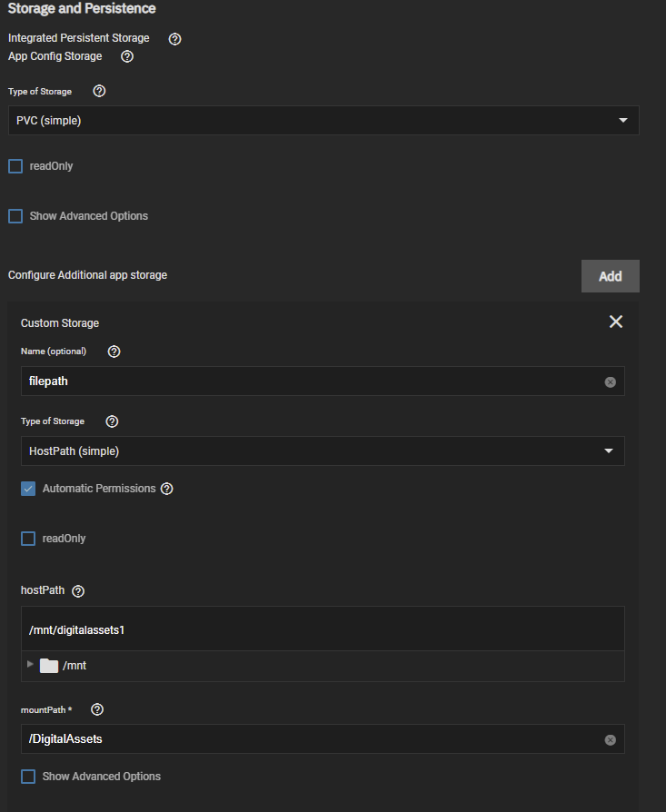Screen dimensions: 666x812
Task: Open hostPath help tooltip icon
Action: pos(78,591)
